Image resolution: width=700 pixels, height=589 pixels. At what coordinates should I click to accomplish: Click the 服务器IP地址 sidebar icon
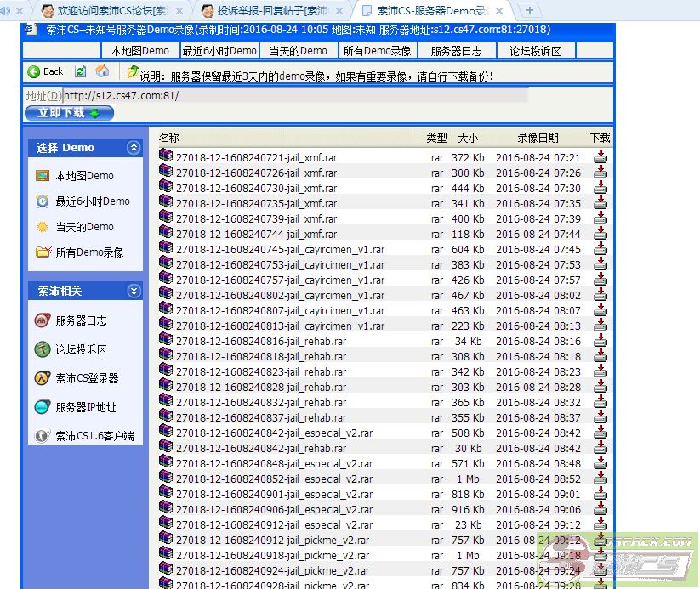(x=42, y=407)
